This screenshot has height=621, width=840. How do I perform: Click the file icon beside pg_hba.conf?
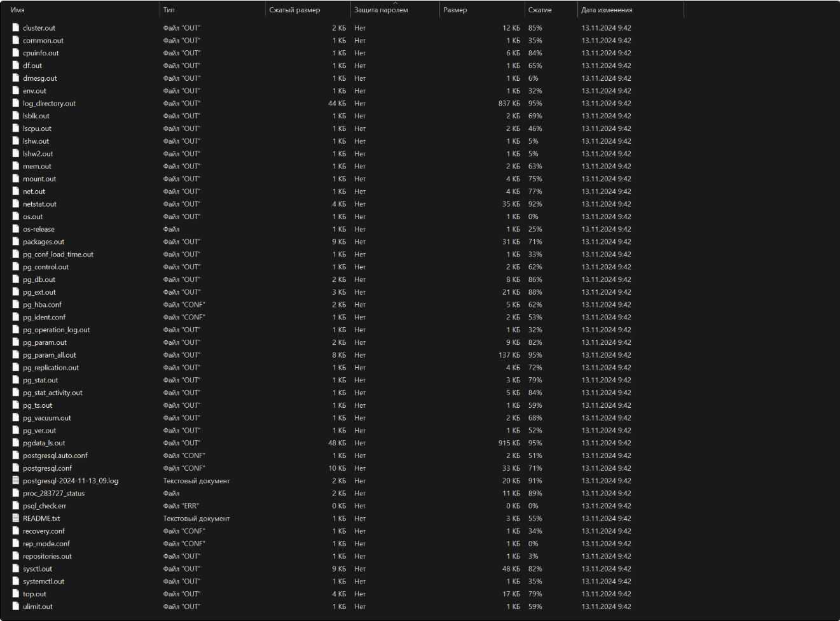16,304
